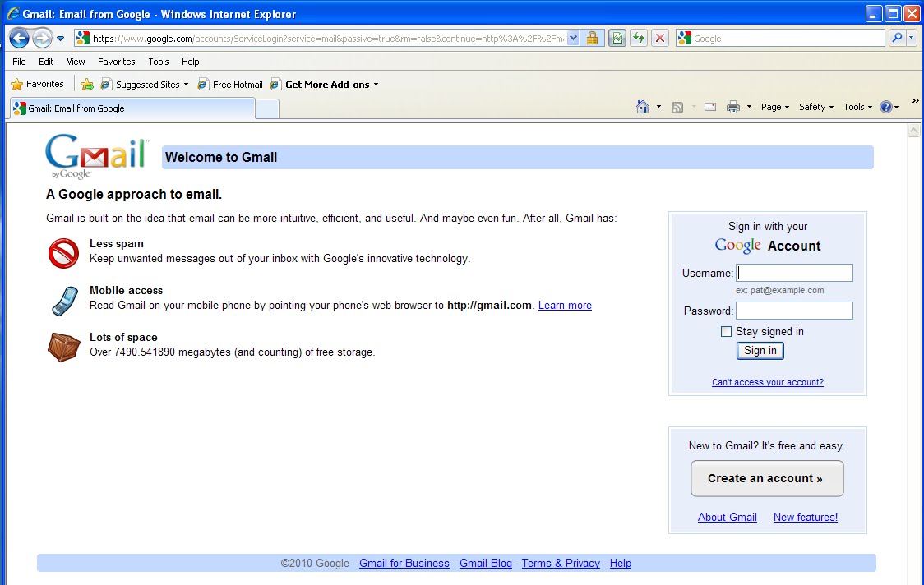
Task: Follow the Learn more link
Action: coord(565,305)
